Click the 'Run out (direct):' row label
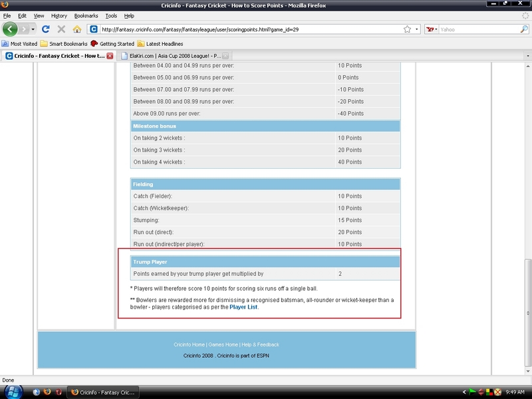The image size is (532, 399). click(154, 232)
